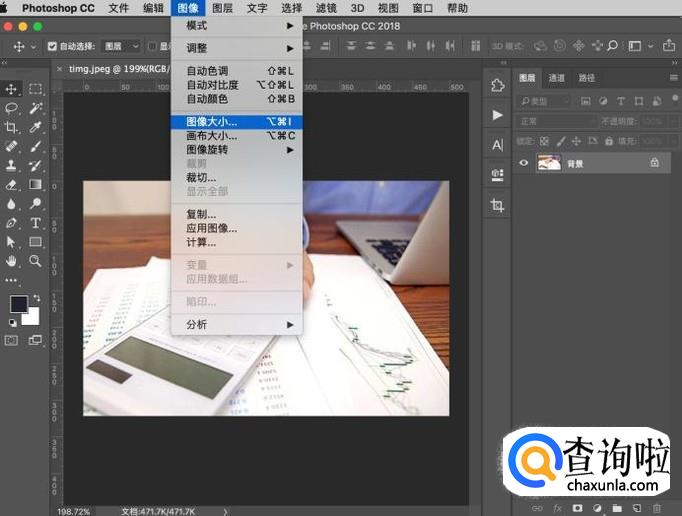This screenshot has height=516, width=682.
Task: Open the Photoshop CC application menu
Action: pos(58,8)
